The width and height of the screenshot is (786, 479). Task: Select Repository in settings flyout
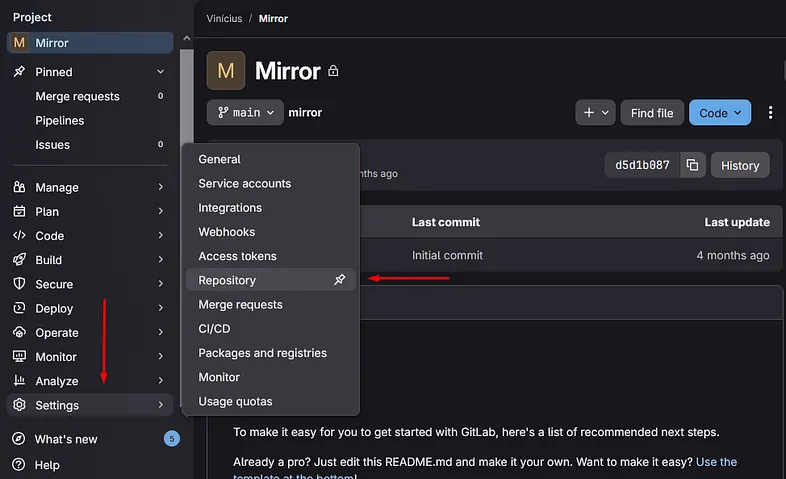[x=270, y=280]
